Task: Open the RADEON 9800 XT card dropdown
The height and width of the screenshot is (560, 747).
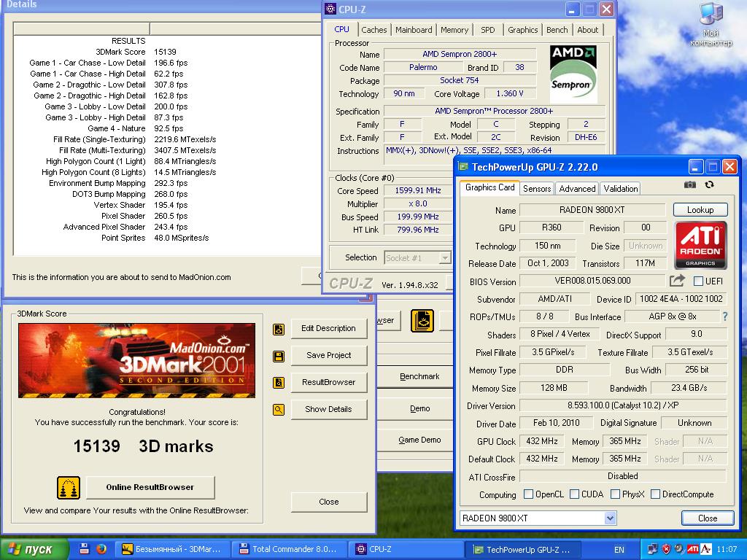Action: tap(611, 518)
